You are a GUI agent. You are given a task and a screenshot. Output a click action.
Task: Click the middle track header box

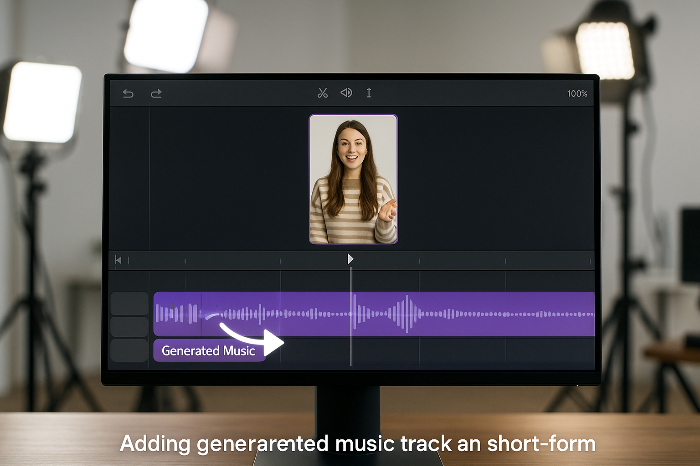coord(129,327)
